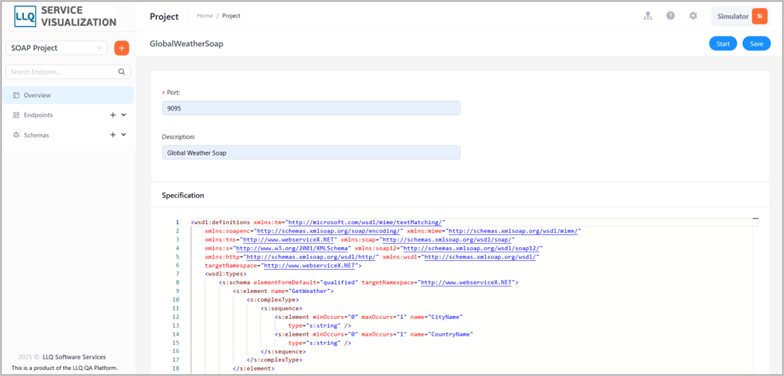Click the GlobalWeatherSoap title text

pyautogui.click(x=186, y=44)
